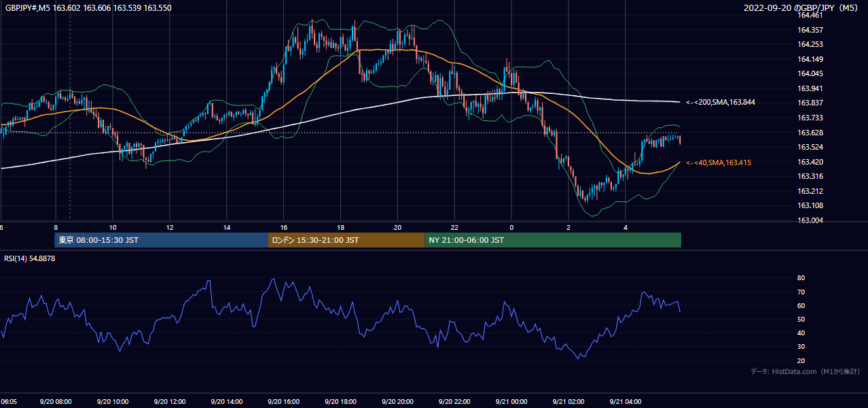Click hour label 22 under the price chart
Screen dimensions: 868x408
click(x=455, y=228)
